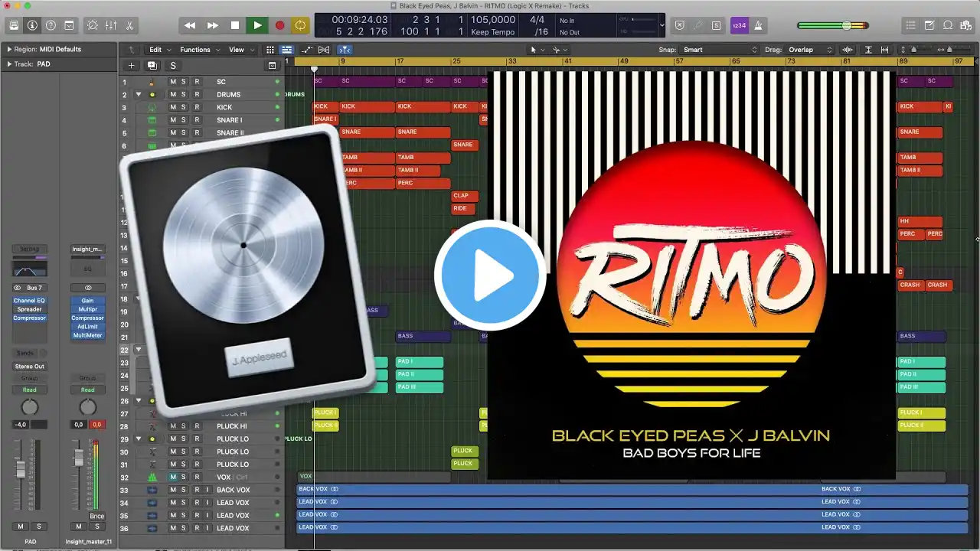
Task: Solo the SNARE I track
Action: pyautogui.click(x=184, y=120)
